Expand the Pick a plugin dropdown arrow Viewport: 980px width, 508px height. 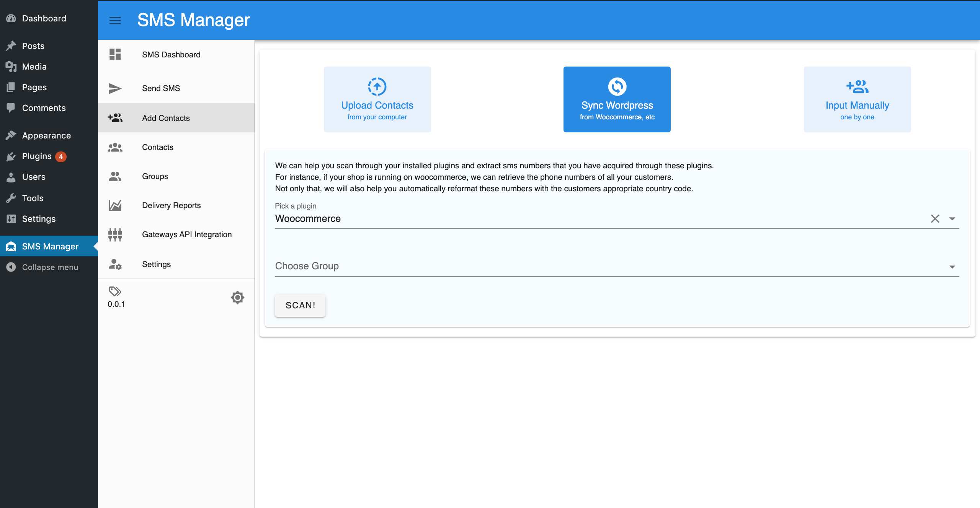point(952,219)
